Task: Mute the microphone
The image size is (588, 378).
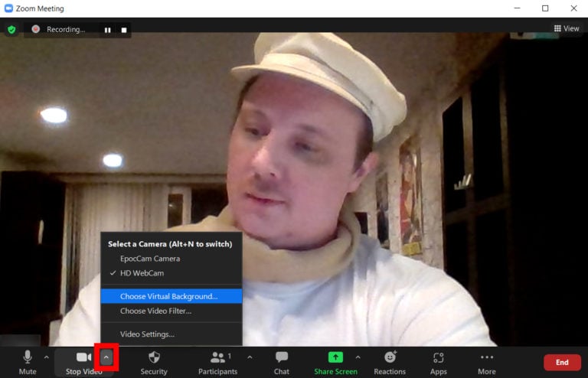Action: pyautogui.click(x=28, y=361)
